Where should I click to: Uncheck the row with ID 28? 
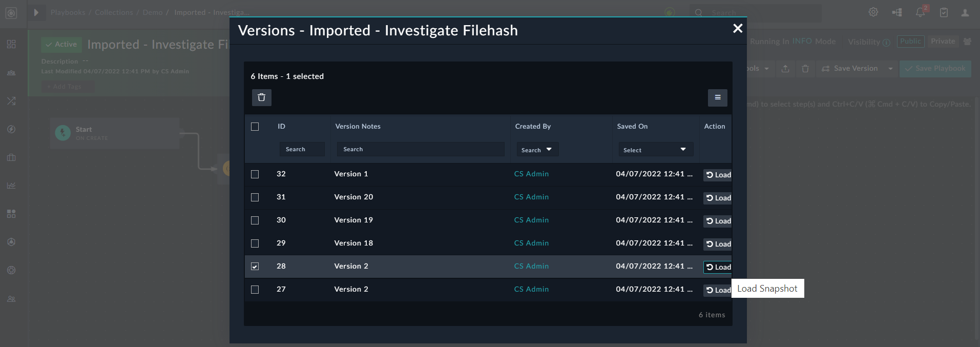(255, 267)
